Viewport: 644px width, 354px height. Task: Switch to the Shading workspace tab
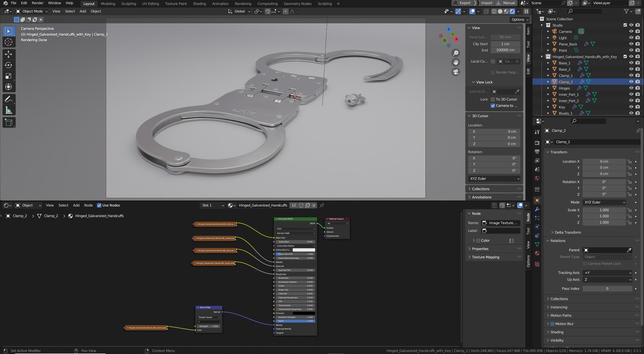click(x=199, y=4)
